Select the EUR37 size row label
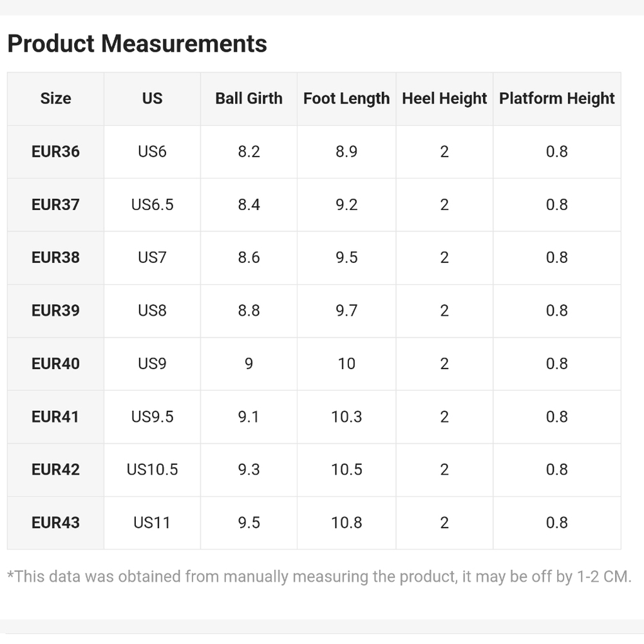Image resolution: width=644 pixels, height=644 pixels. (x=55, y=205)
